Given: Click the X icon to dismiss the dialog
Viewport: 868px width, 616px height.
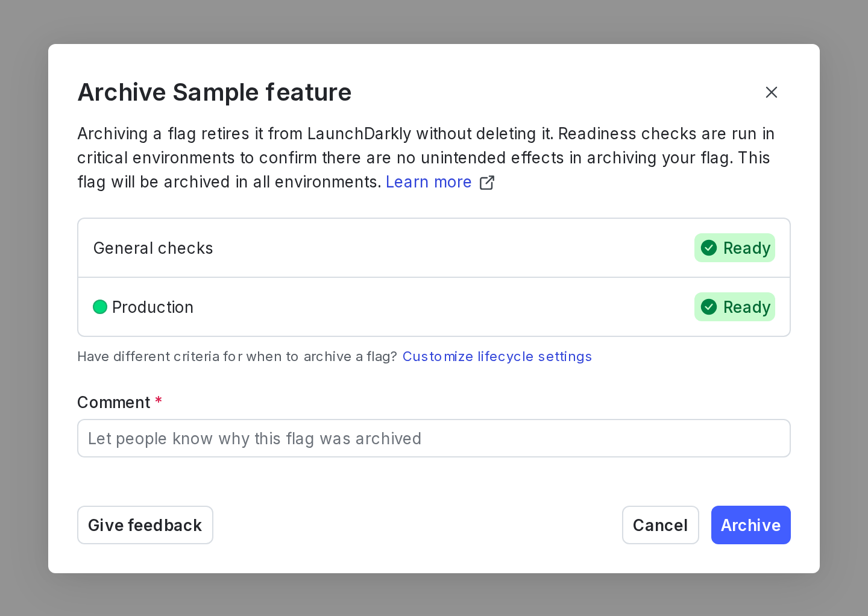Looking at the screenshot, I should point(772,92).
